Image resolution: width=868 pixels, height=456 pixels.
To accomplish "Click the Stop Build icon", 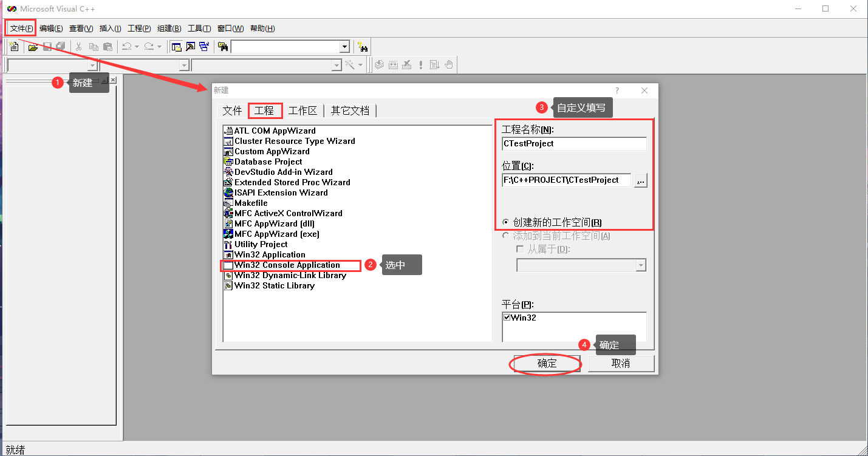I will coord(407,64).
